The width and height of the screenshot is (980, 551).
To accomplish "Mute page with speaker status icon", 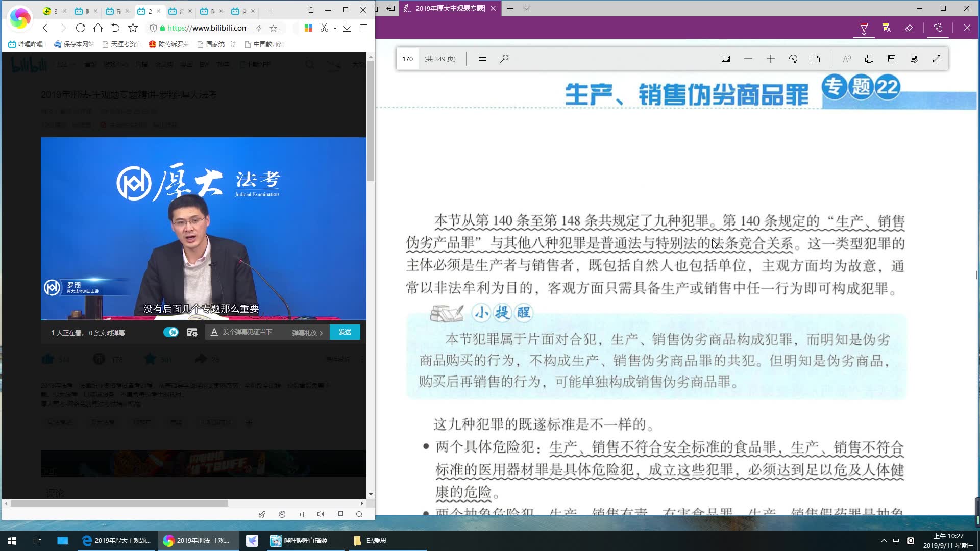I will point(321,514).
